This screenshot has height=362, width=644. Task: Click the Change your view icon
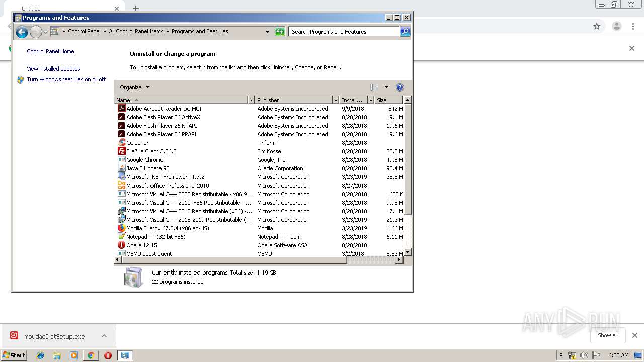[374, 87]
